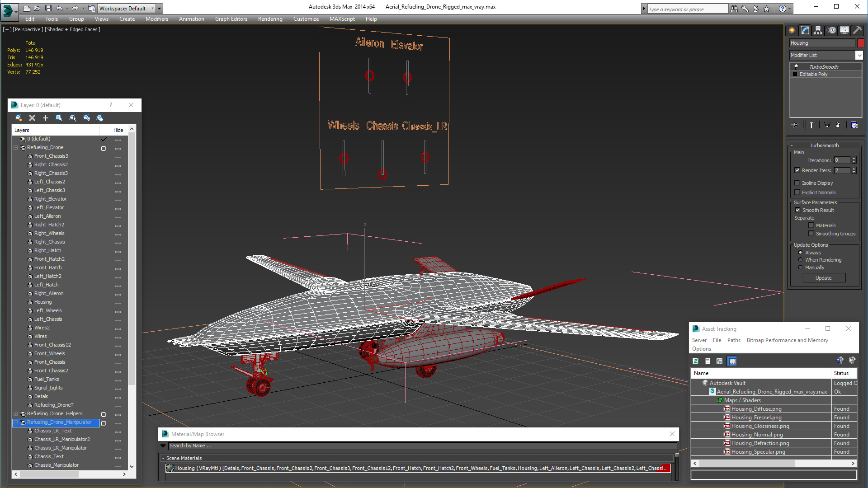The height and width of the screenshot is (488, 868).
Task: Expand the Refueling_Drone_Helpers layer
Action: point(16,414)
